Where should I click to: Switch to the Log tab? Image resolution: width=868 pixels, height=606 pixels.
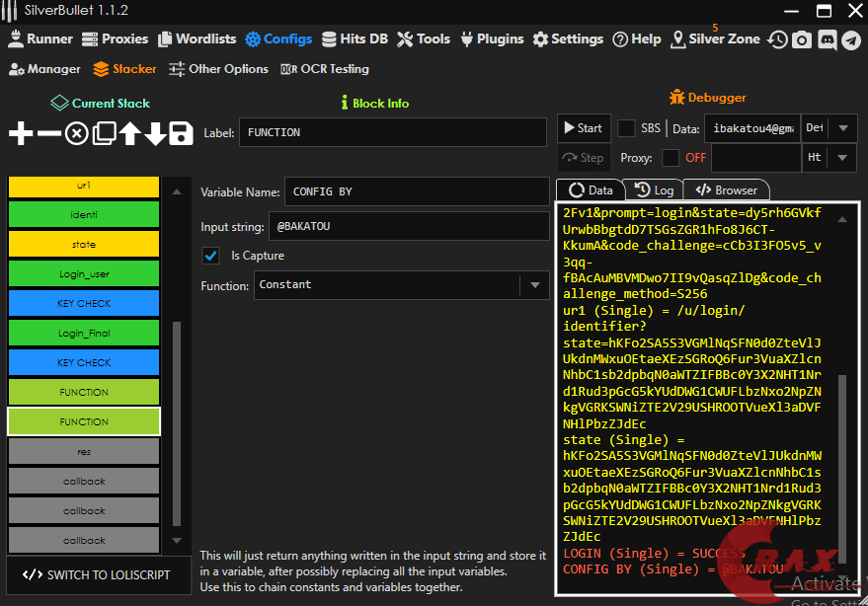(655, 189)
